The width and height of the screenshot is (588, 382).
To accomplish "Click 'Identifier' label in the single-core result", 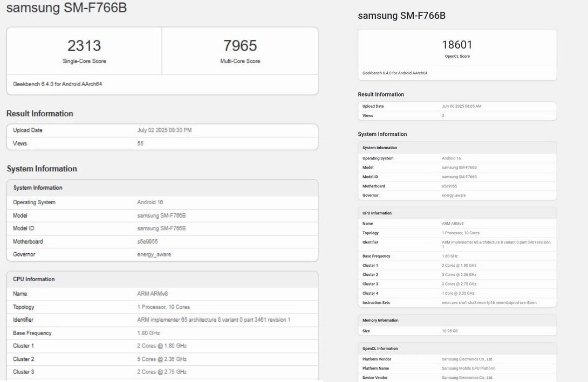I will (23, 320).
